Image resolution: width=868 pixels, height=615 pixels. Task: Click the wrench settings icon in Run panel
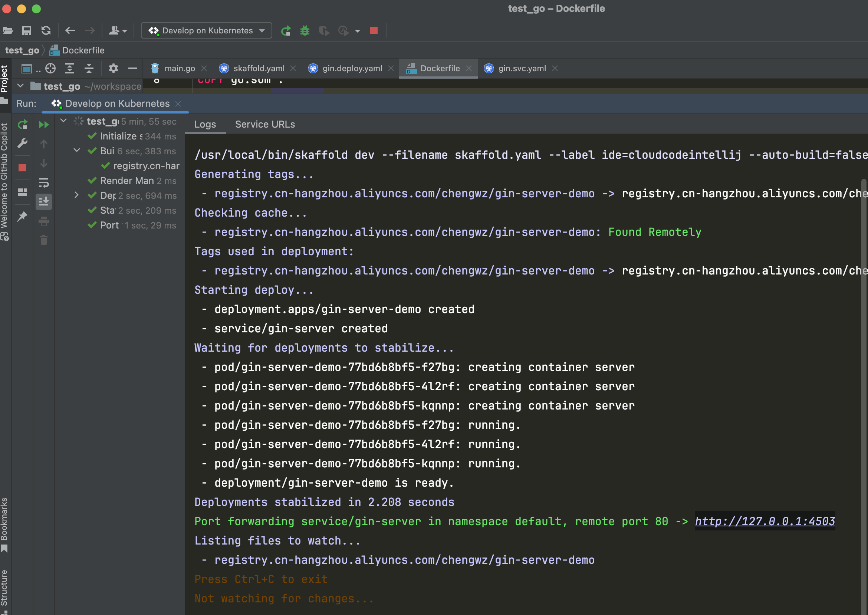[22, 143]
